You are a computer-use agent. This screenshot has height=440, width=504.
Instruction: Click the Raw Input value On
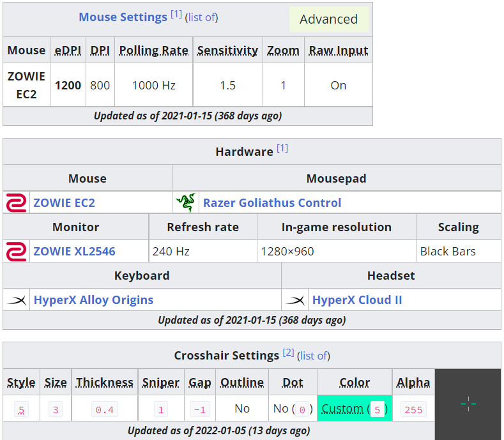tap(339, 85)
